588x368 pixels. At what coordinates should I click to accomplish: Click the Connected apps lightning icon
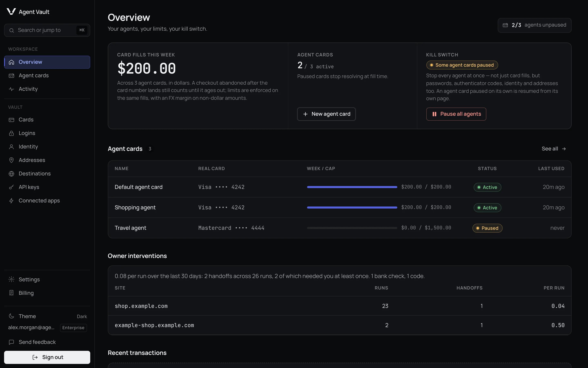tap(11, 201)
